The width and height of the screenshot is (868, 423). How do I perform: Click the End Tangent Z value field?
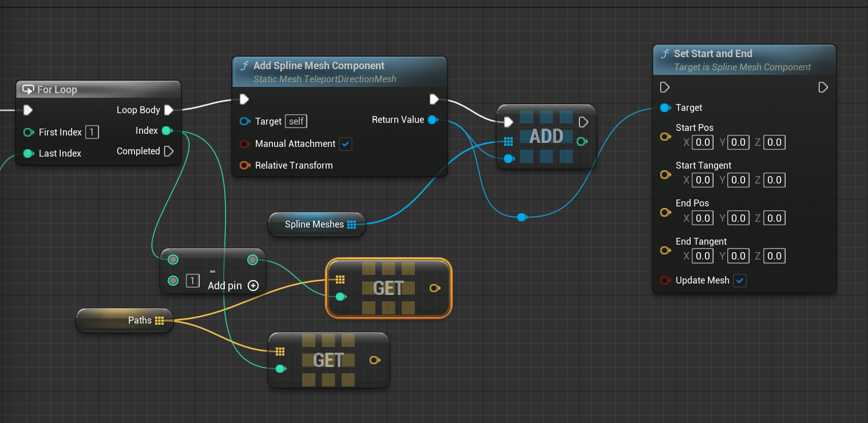pos(774,256)
